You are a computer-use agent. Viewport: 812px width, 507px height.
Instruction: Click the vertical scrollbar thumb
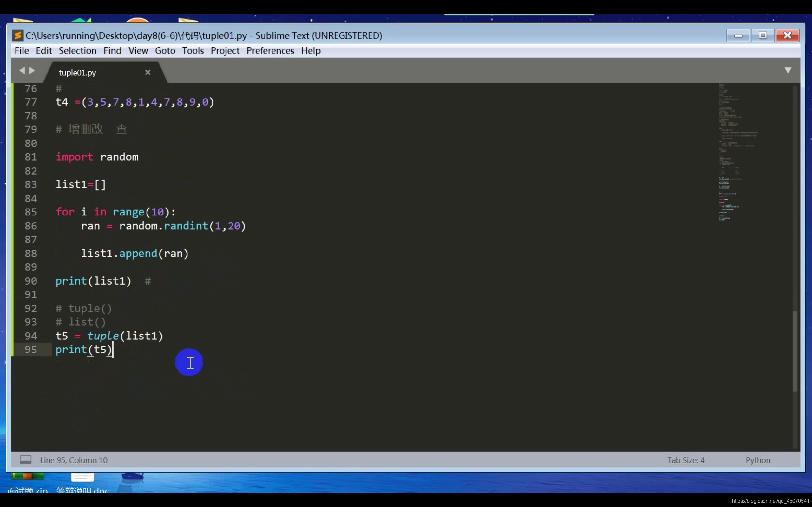click(x=795, y=350)
